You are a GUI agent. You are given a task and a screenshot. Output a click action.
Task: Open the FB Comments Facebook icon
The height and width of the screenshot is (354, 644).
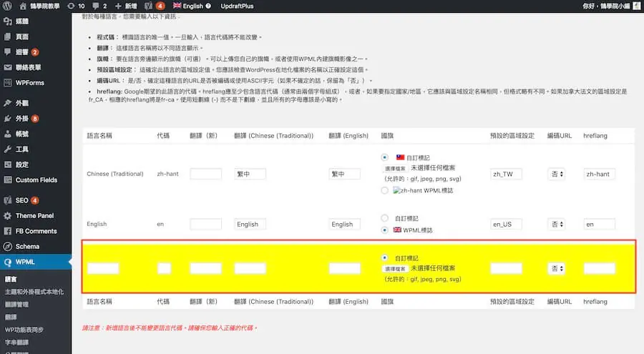coord(7,231)
